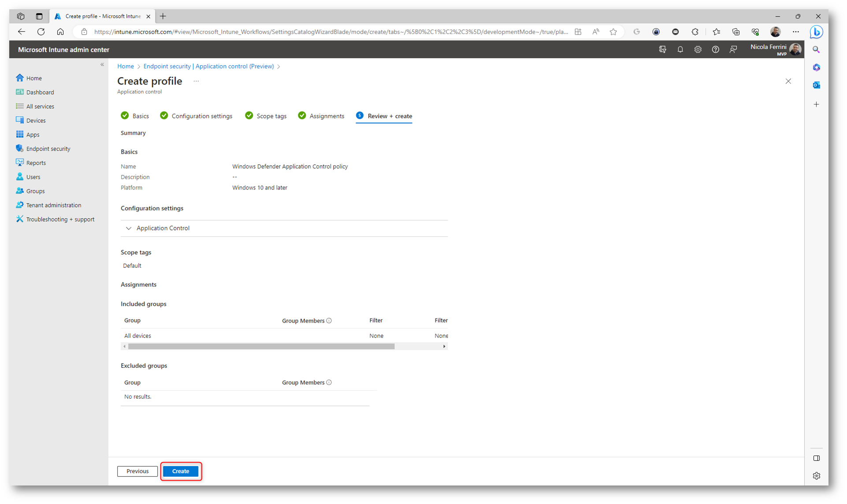This screenshot has height=504, width=847.
Task: Open browser profile avatar
Action: [x=775, y=32]
